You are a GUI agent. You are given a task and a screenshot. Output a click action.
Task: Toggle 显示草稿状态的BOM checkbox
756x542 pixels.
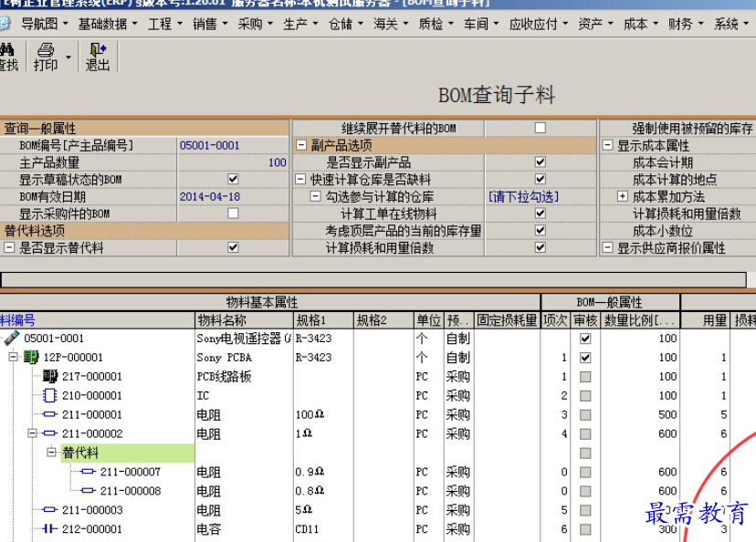(x=233, y=179)
